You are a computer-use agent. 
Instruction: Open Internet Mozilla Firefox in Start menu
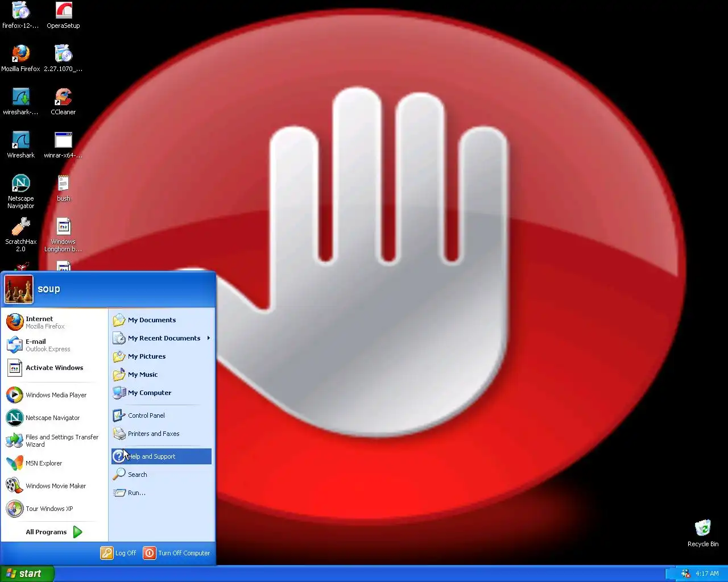[54, 322]
